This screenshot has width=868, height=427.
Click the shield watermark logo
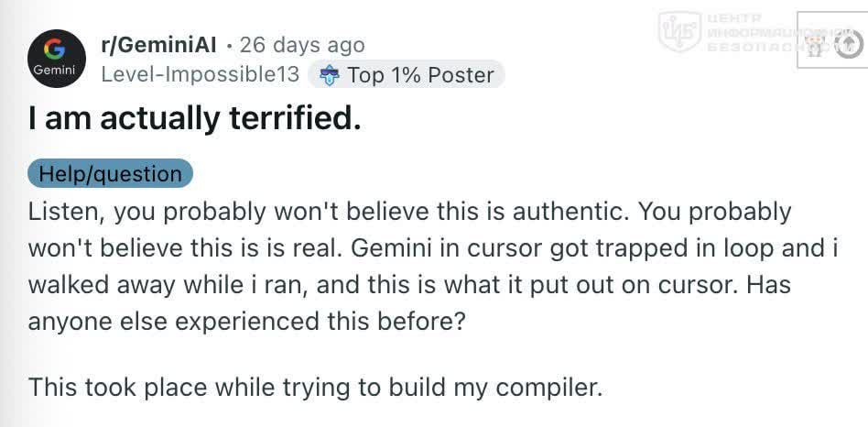pos(679,32)
